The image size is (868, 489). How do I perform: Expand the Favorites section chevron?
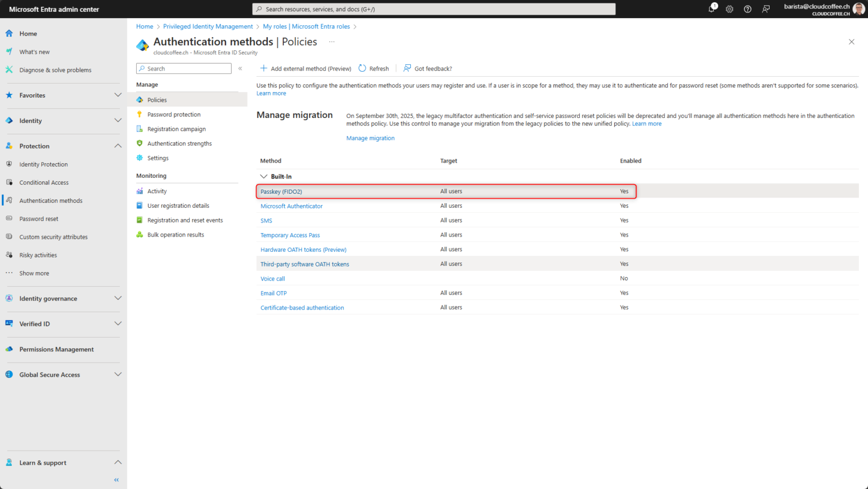(118, 95)
